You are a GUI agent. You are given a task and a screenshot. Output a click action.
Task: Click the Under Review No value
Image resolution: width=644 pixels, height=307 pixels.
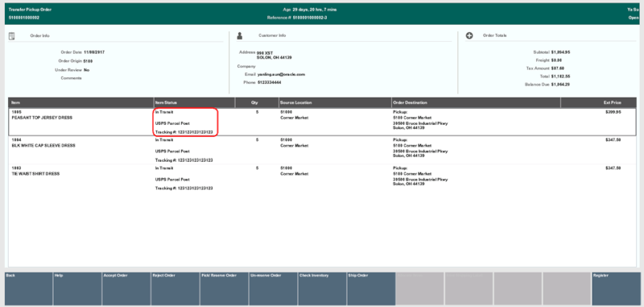86,70
